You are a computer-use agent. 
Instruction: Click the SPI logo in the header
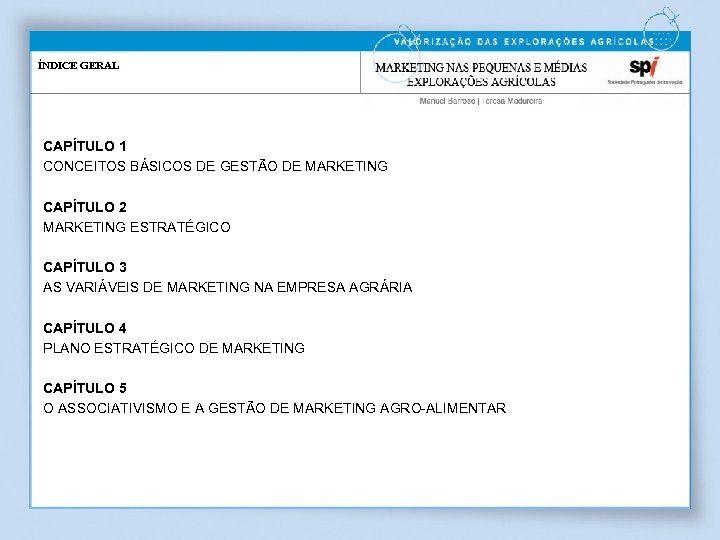click(644, 67)
